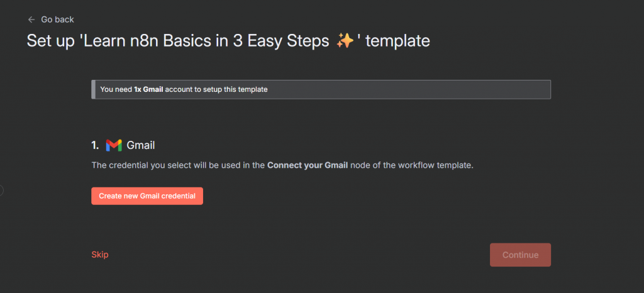Skip the credential setup step

100,255
